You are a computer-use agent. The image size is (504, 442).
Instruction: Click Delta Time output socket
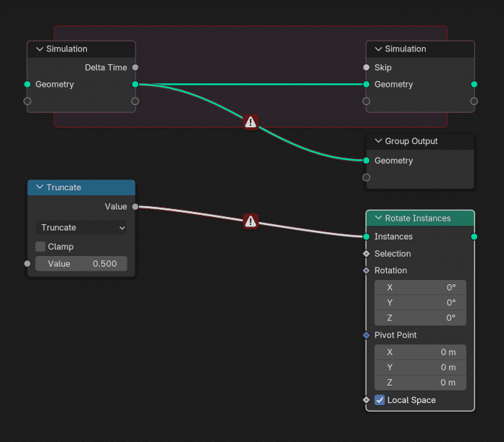(135, 67)
